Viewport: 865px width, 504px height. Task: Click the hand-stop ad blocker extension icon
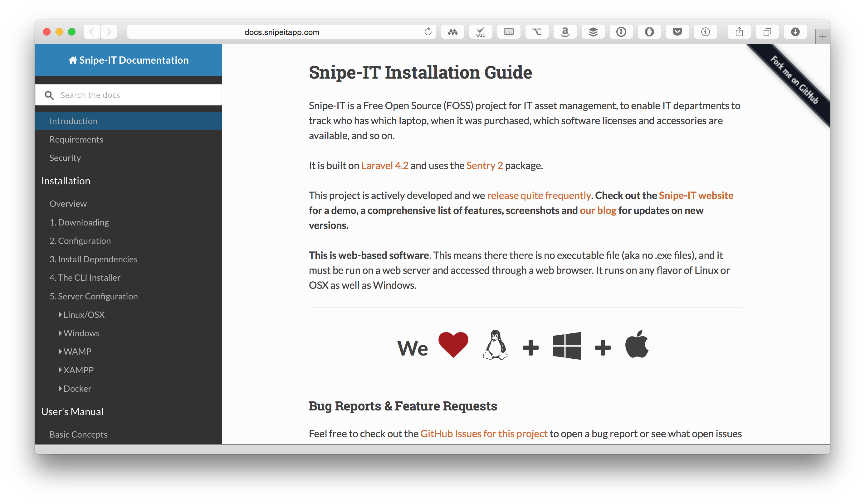[x=649, y=32]
